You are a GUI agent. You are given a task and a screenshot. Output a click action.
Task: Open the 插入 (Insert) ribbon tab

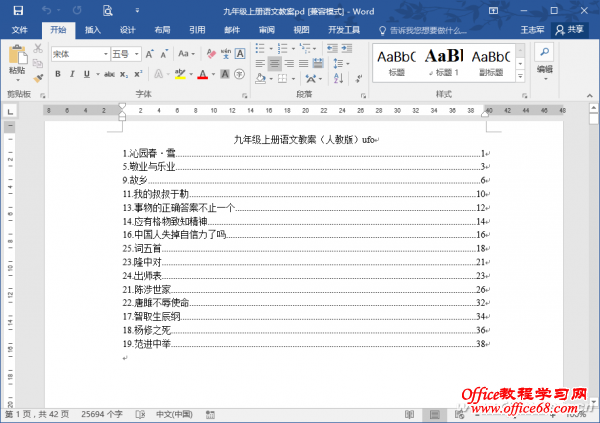[x=92, y=30]
